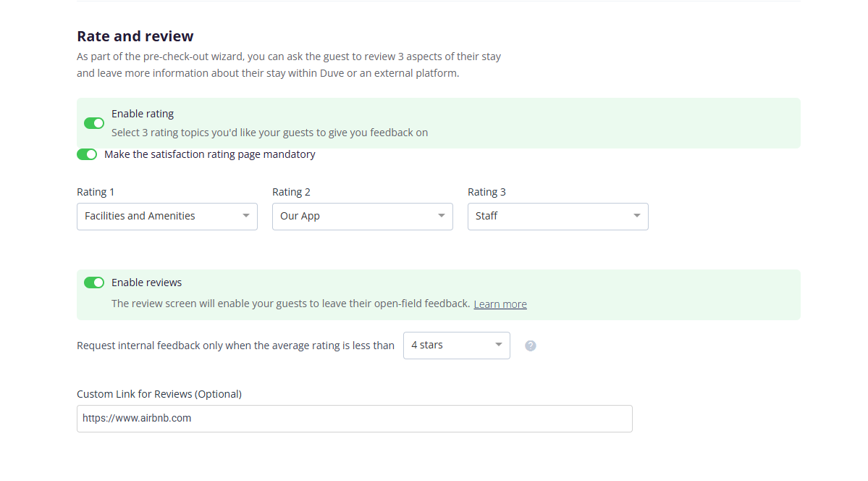868x481 pixels.
Task: Click the Request internal feedback text
Action: coord(235,346)
